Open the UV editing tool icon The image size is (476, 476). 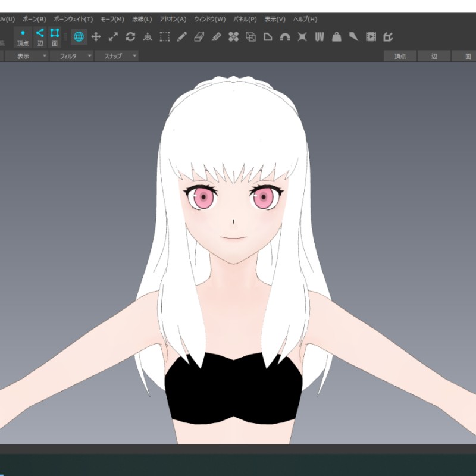pos(320,37)
